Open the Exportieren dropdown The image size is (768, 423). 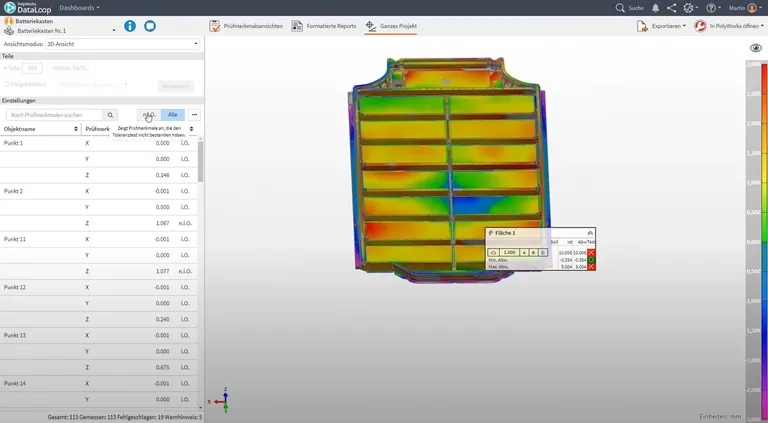(x=661, y=26)
